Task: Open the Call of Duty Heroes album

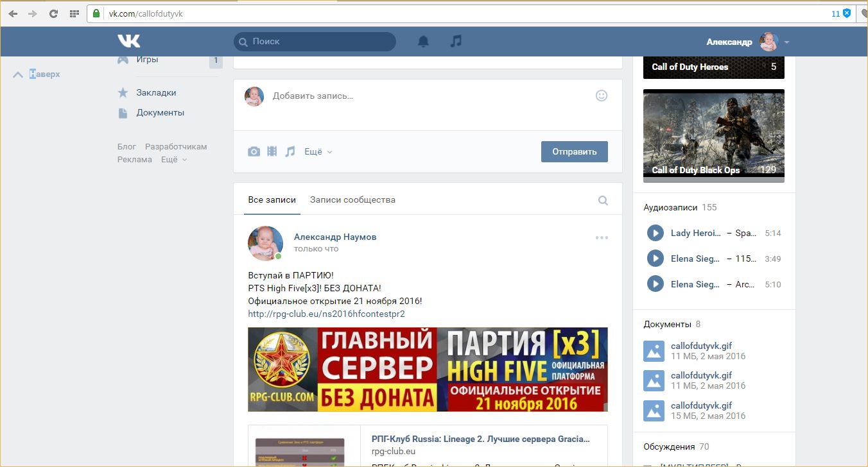Action: [714, 67]
